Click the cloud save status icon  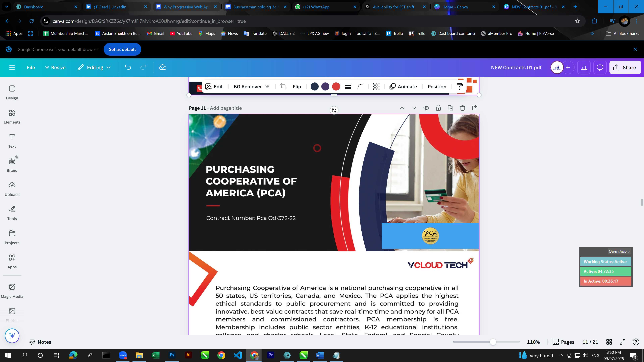tap(163, 67)
